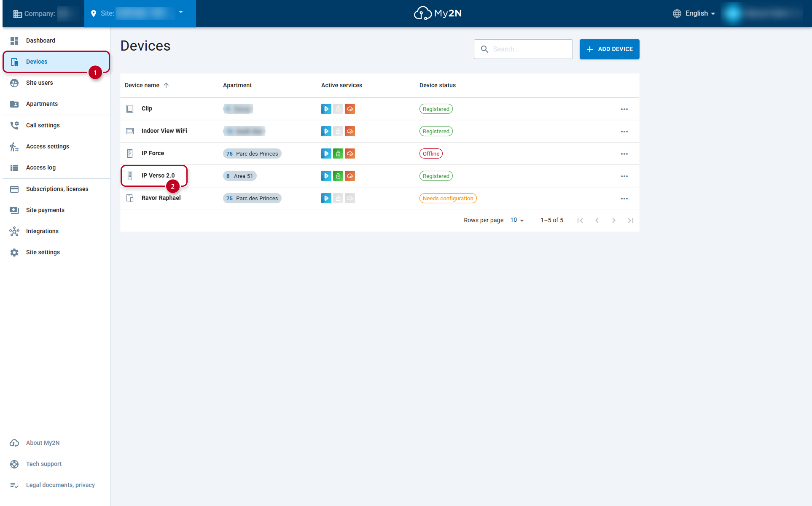812x506 pixels.
Task: Click the Search devices field
Action: point(523,49)
